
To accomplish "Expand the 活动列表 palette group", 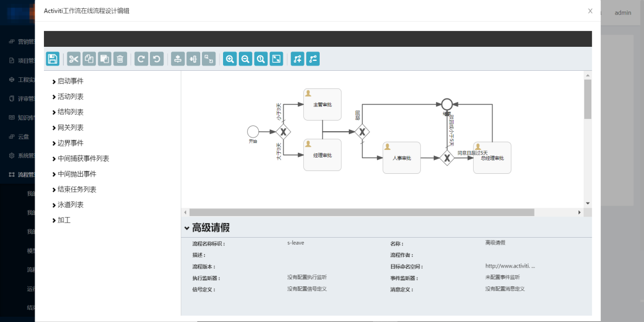I will click(68, 97).
